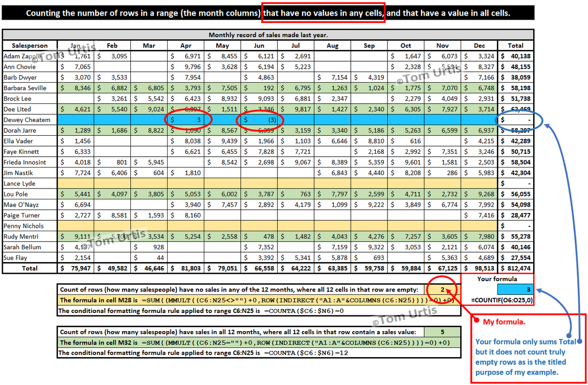Viewport: 588px width, 385px height.
Task: Select Jim Nastik's Apr value 1,810
Action: [x=186, y=173]
